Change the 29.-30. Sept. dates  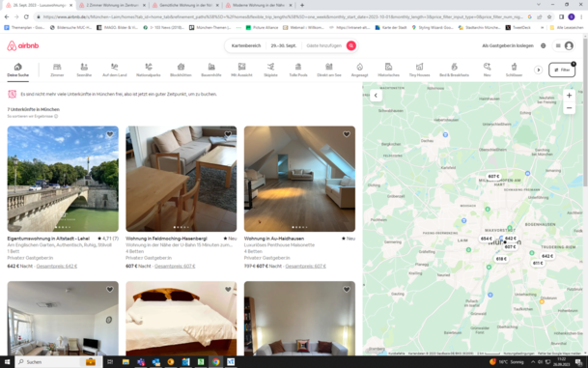(284, 45)
